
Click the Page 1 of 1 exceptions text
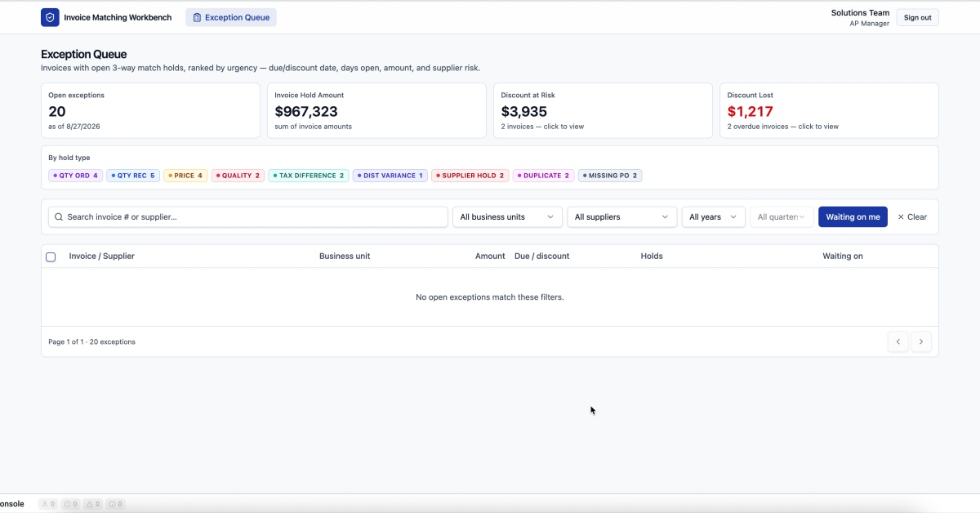click(x=91, y=341)
